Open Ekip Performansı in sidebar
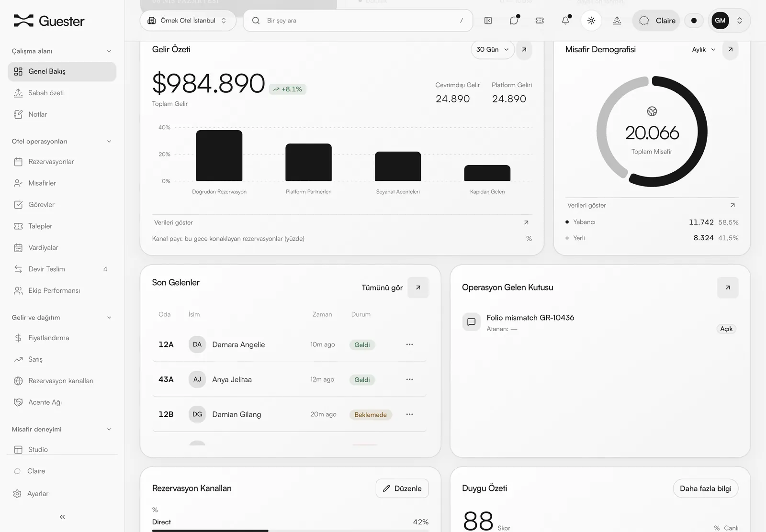This screenshot has height=532, width=766. click(x=62, y=290)
